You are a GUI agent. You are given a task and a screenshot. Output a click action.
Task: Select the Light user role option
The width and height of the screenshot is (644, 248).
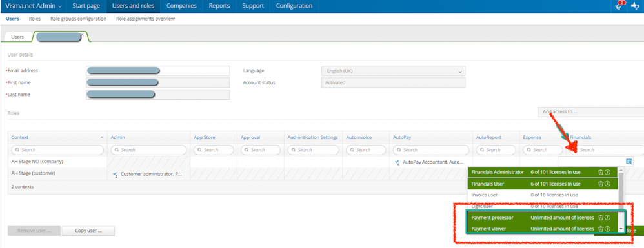coord(543,206)
